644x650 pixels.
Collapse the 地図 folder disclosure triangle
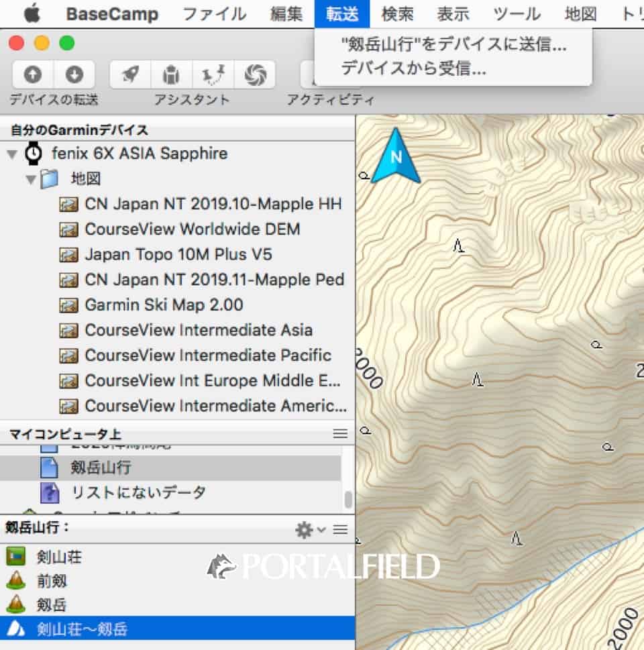30,178
